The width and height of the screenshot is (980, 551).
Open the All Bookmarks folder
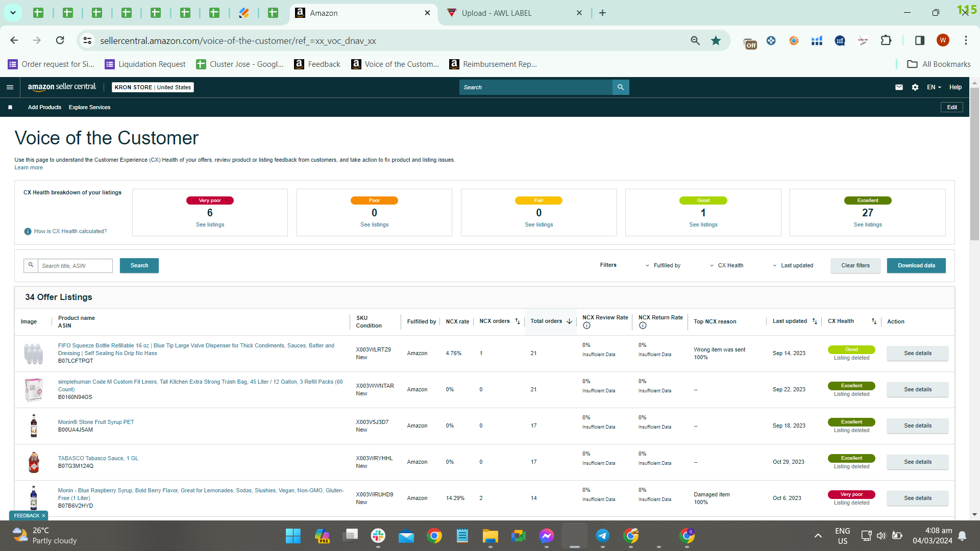(939, 64)
